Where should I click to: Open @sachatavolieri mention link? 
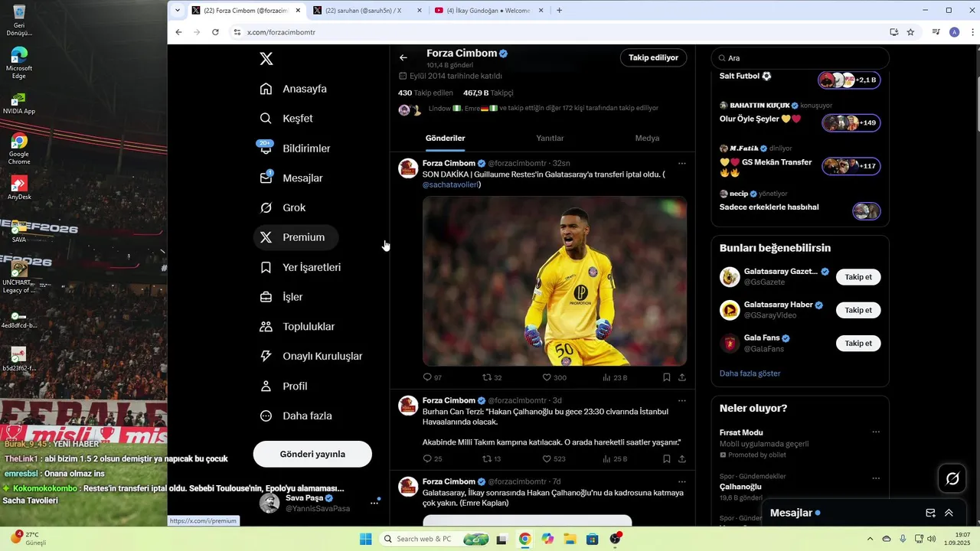coord(451,185)
